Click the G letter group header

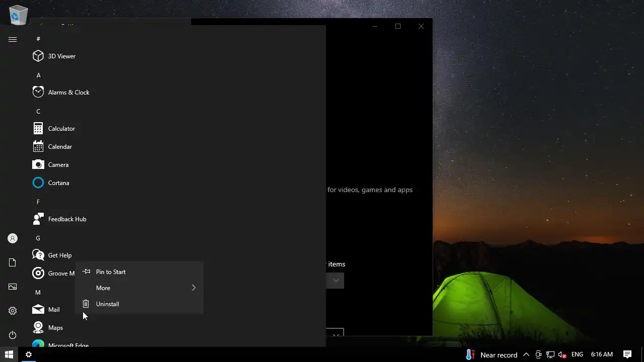click(38, 238)
